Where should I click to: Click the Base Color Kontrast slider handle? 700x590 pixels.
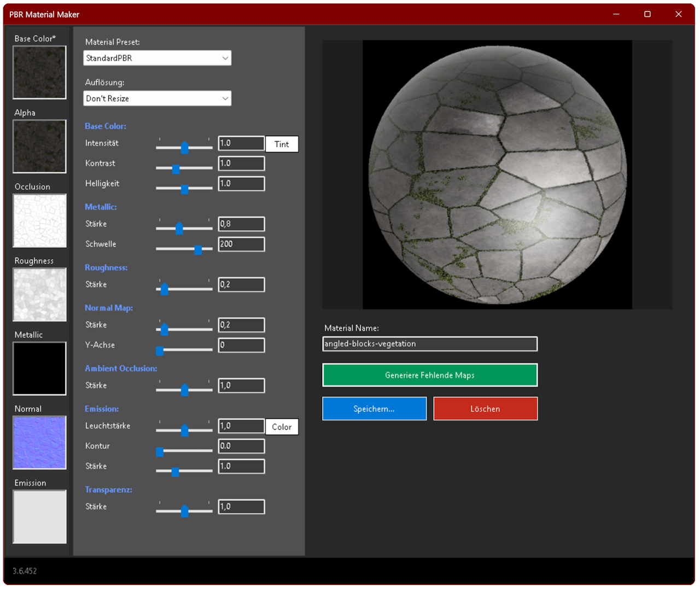click(x=176, y=168)
